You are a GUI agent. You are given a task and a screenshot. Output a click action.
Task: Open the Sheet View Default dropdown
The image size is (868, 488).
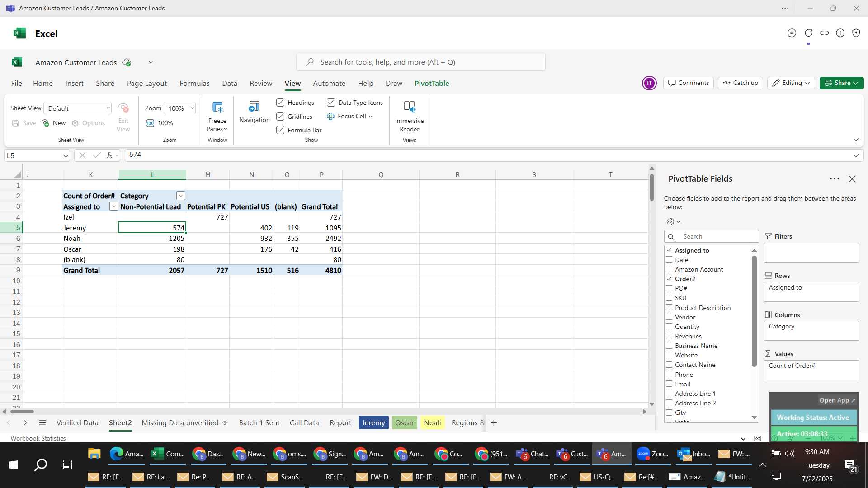[78, 108]
